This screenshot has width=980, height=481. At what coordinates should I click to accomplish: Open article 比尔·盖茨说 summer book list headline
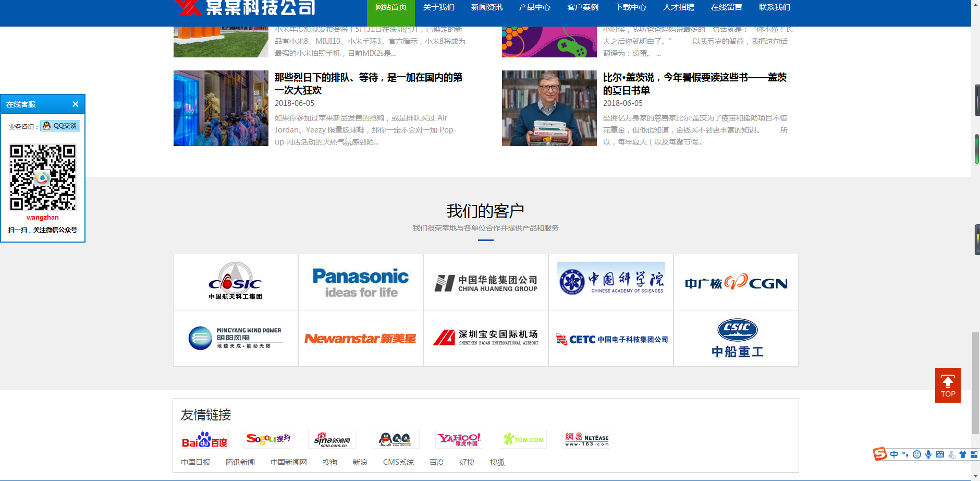[x=695, y=83]
